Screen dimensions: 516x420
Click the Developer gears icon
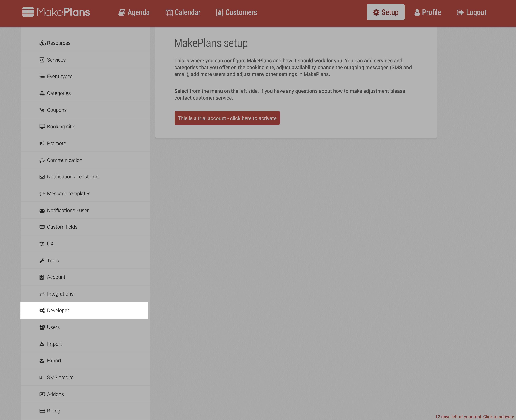tap(42, 310)
